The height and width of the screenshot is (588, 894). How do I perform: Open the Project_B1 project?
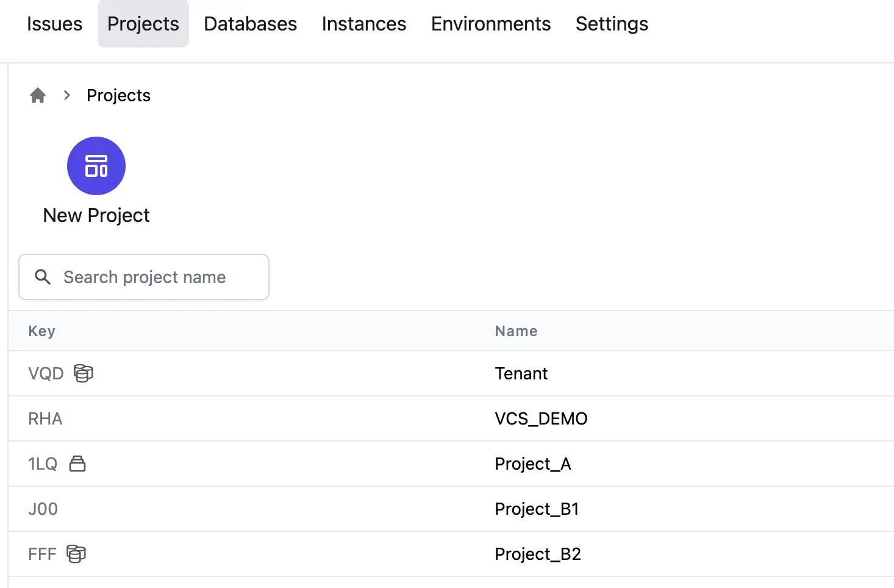tap(537, 509)
